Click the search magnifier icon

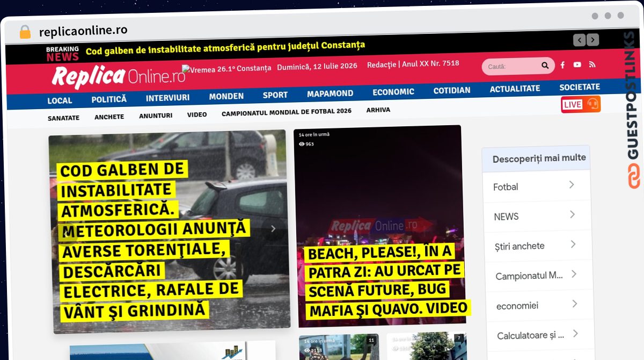click(x=545, y=66)
